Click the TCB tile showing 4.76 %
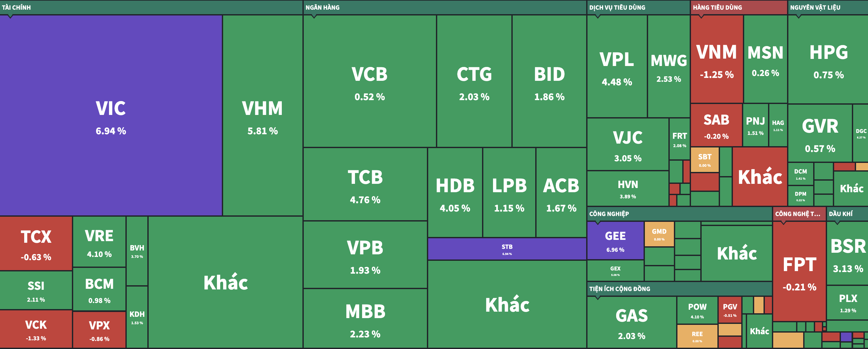This screenshot has height=349, width=868. 365,184
